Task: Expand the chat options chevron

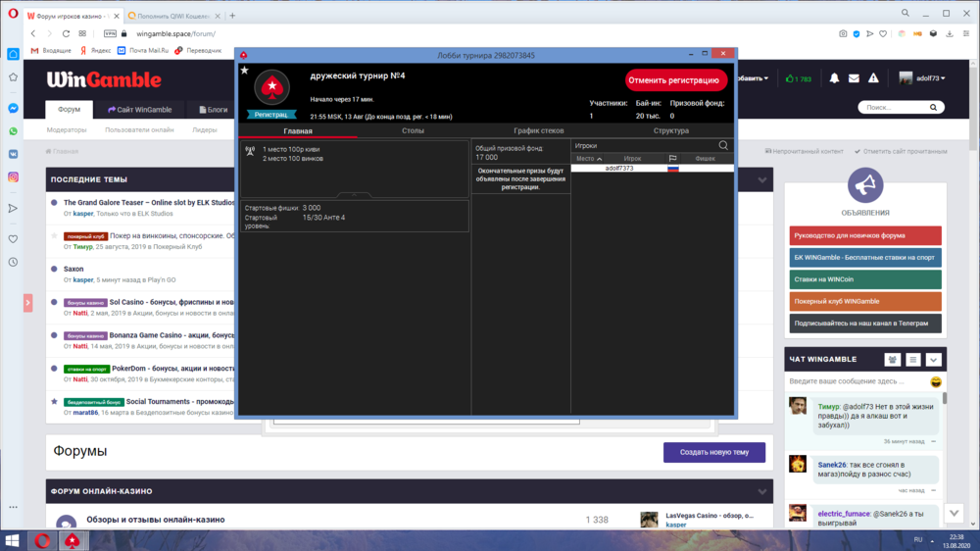Action: [x=933, y=360]
